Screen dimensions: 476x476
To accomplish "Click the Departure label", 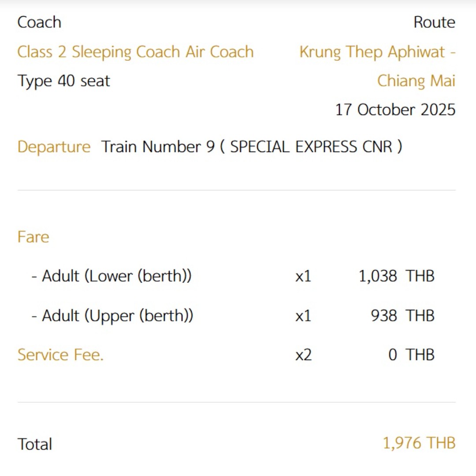I will pos(54,147).
